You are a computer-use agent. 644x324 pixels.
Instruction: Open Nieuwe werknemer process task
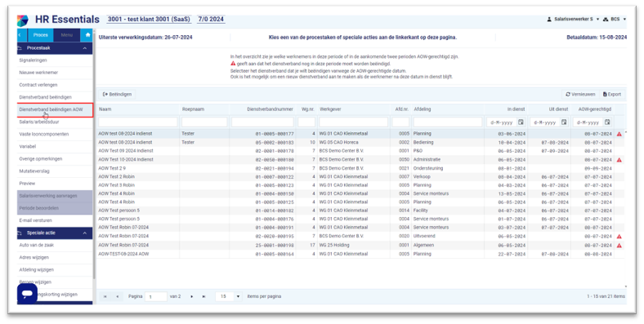pyautogui.click(x=55, y=73)
